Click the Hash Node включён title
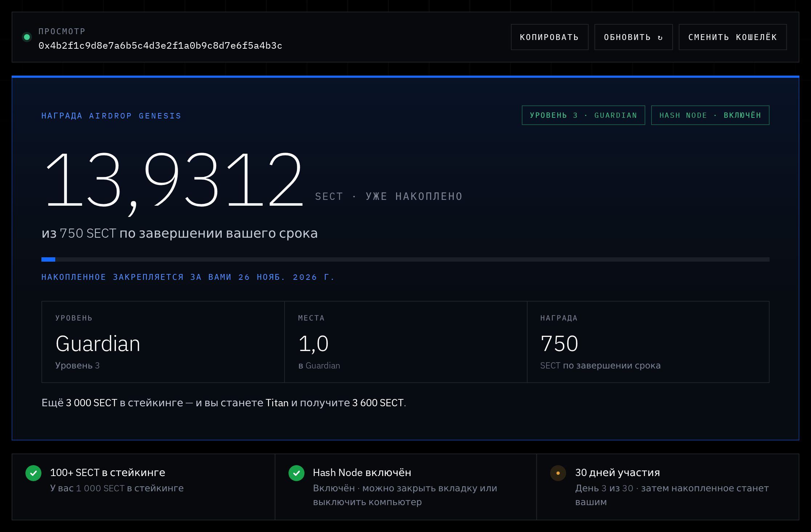The width and height of the screenshot is (811, 532). (362, 472)
